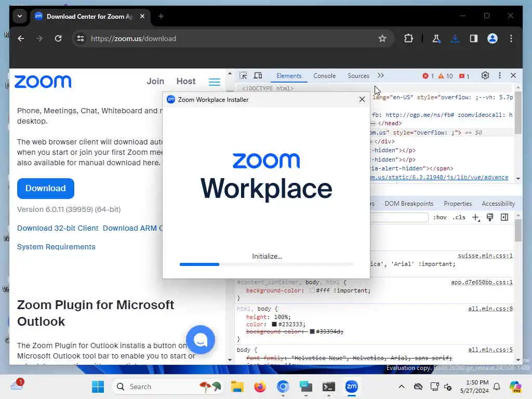532x399 pixels.
Task: Show more DevTools tabs chevron
Action: (x=381, y=76)
